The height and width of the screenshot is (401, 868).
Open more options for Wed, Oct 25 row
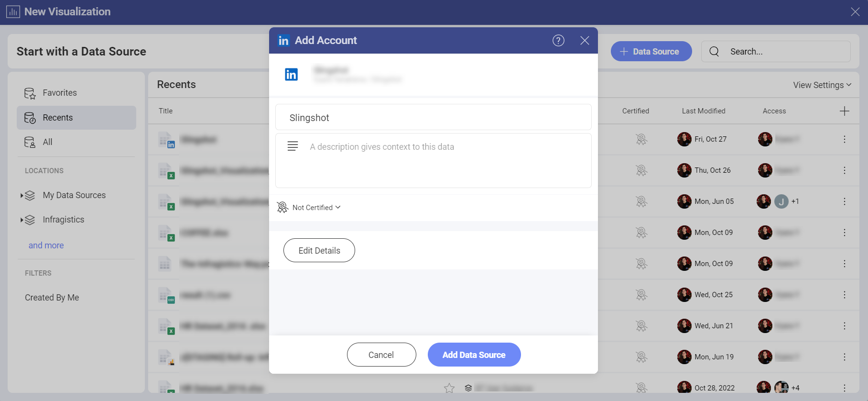click(x=845, y=295)
